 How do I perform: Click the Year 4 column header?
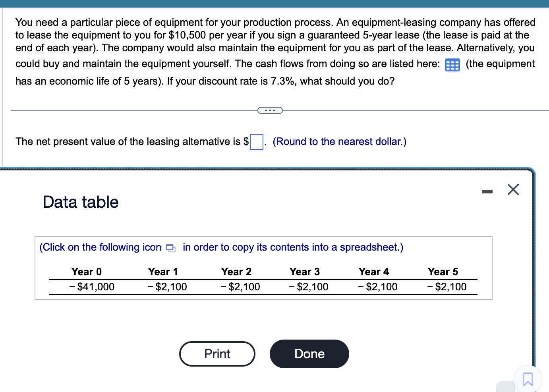[373, 272]
